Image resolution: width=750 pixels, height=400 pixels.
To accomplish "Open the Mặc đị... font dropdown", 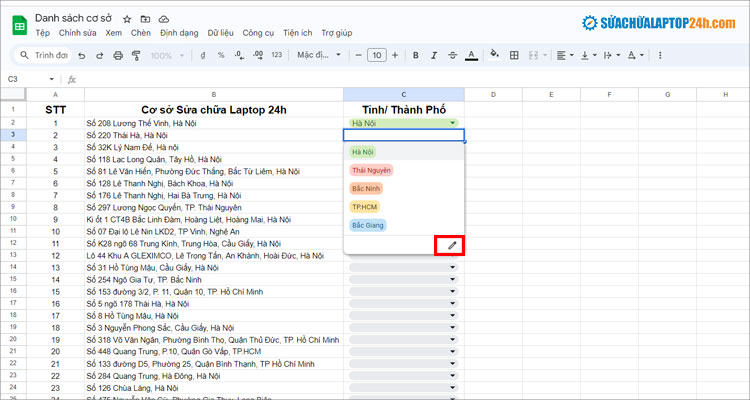I will point(319,55).
